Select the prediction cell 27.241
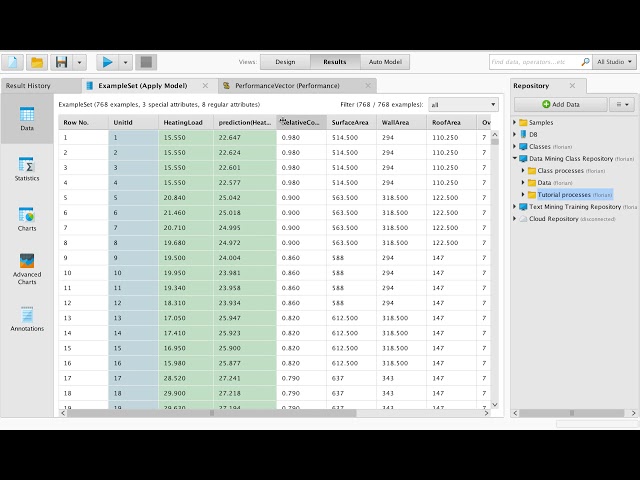This screenshot has width=640, height=480. click(x=244, y=378)
